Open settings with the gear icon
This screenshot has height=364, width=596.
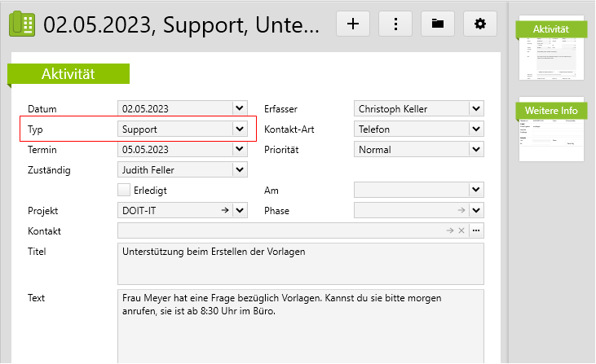480,24
